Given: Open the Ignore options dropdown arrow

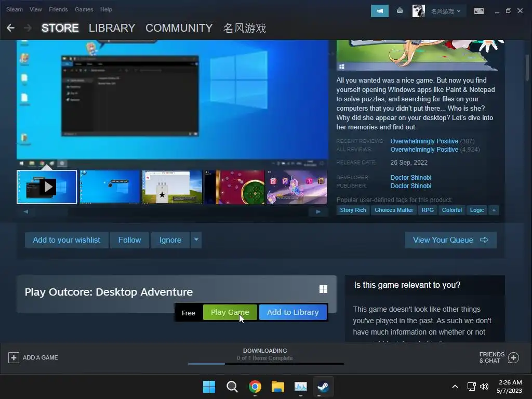Looking at the screenshot, I should (196, 240).
